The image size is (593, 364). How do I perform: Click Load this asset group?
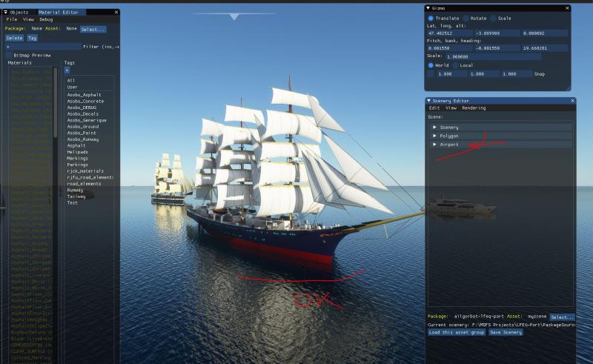[x=457, y=332]
